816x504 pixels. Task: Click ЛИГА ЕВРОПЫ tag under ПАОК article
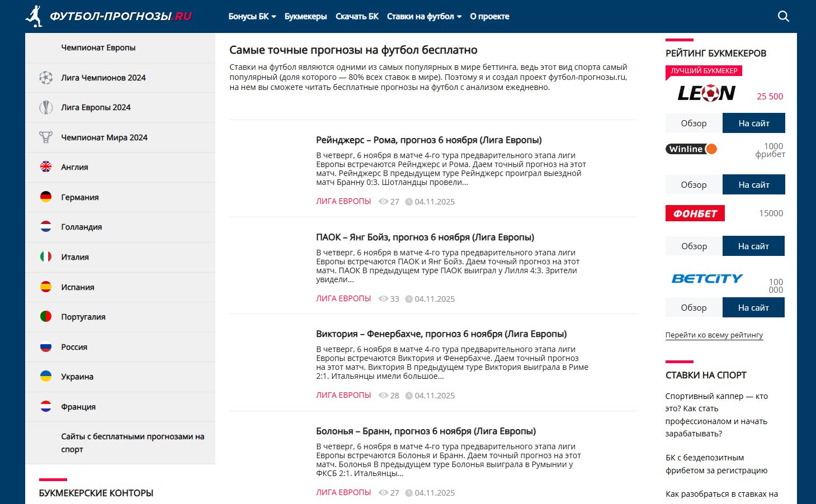click(343, 298)
